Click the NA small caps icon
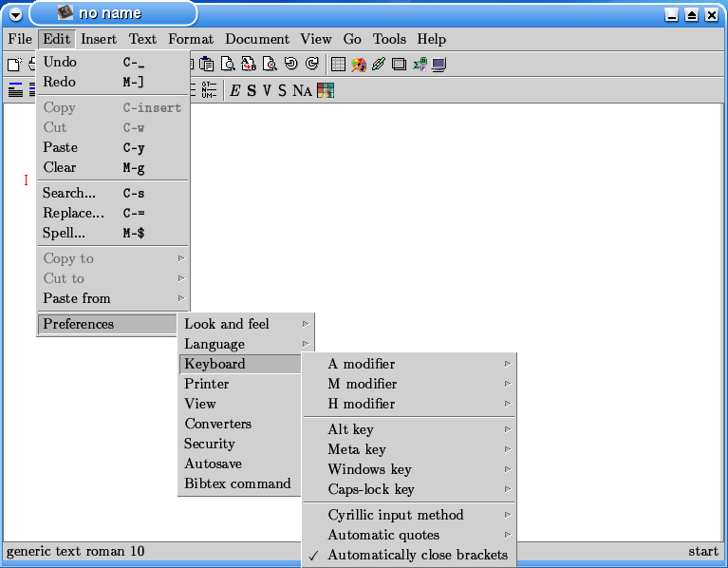The height and width of the screenshot is (568, 728). pyautogui.click(x=302, y=90)
